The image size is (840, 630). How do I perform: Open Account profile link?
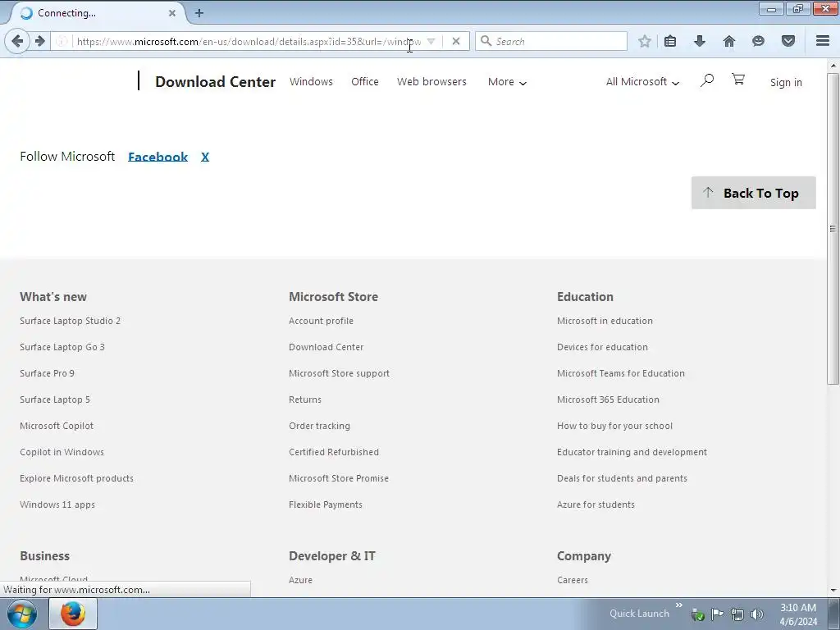point(321,321)
